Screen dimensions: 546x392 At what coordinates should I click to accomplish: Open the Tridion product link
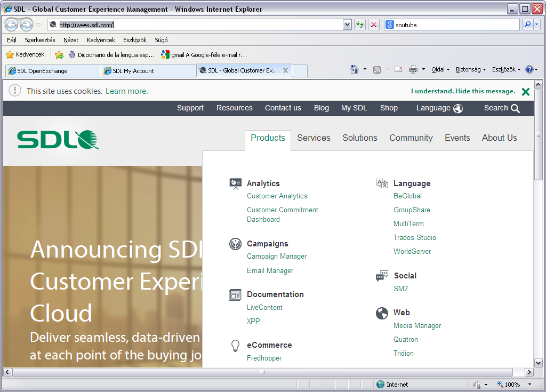click(x=404, y=353)
